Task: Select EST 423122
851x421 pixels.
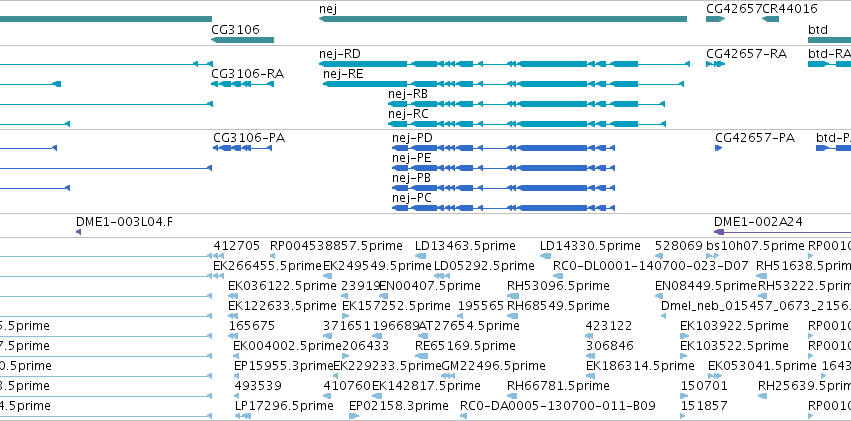Action: 609,326
